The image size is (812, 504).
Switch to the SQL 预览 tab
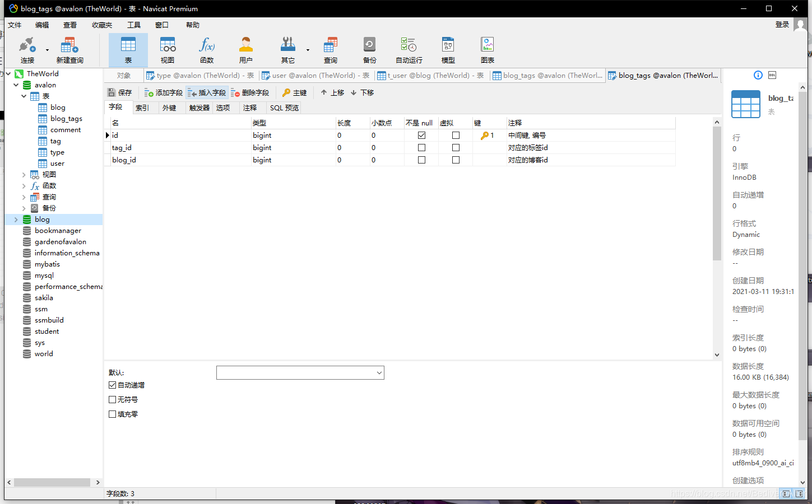coord(284,108)
